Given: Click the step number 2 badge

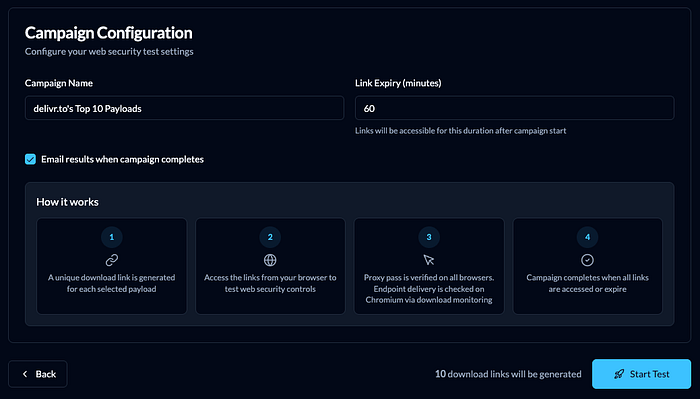Looking at the screenshot, I should point(270,237).
